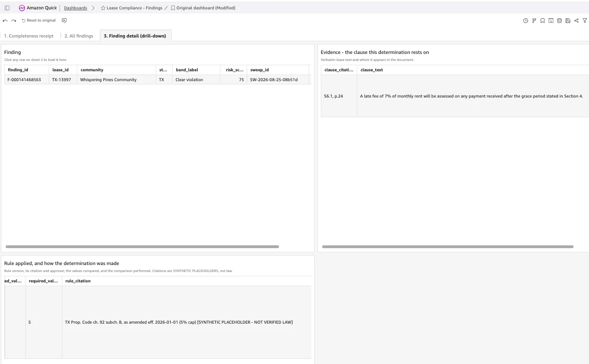Save the dashboard with the disk icon

[568, 21]
